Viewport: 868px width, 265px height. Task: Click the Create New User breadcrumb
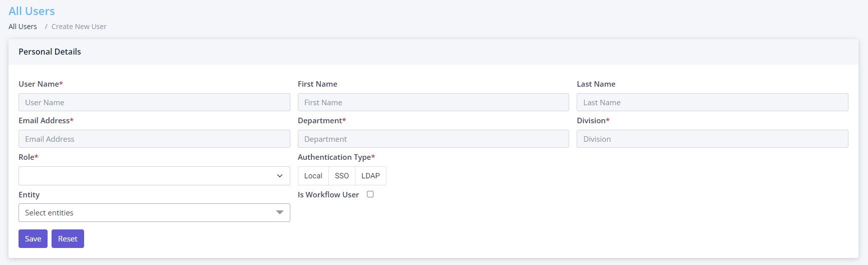79,27
